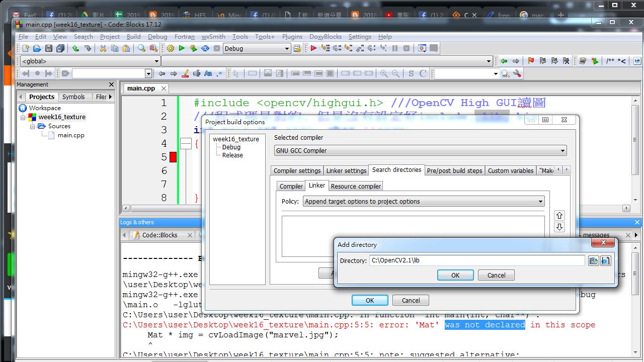
Task: Click the Build and run icon
Action: click(x=194, y=48)
